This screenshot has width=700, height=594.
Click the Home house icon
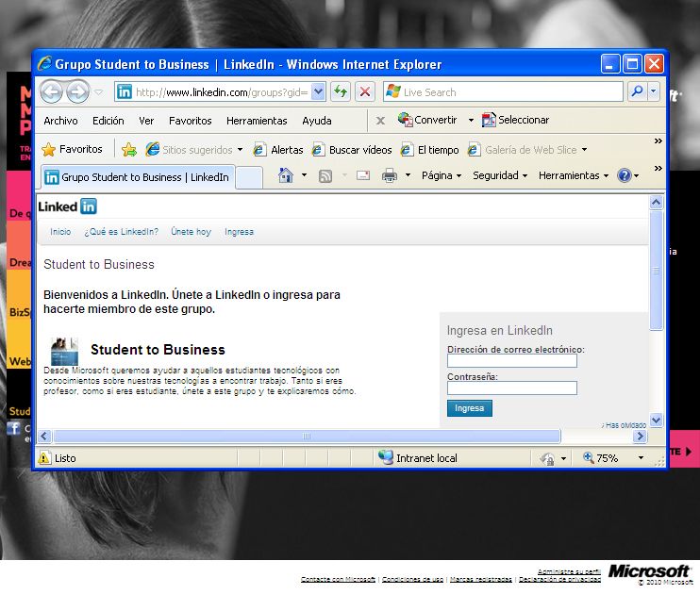[x=286, y=175]
